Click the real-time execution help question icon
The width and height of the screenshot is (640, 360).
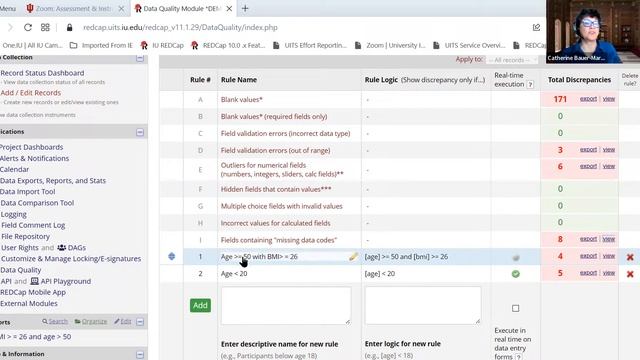click(530, 84)
